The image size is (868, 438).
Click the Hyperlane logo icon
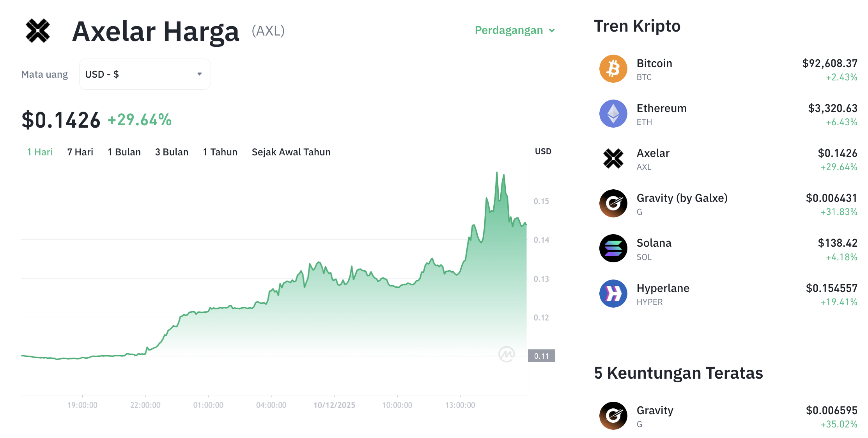[613, 294]
